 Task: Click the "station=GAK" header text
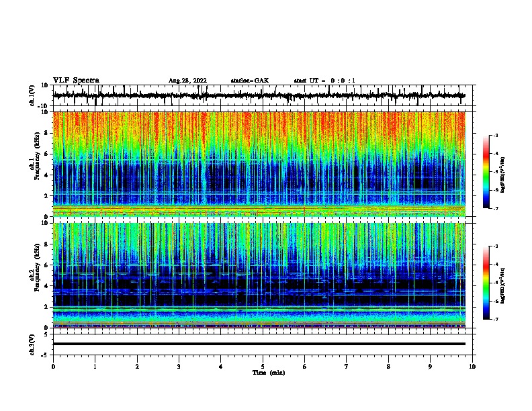250,81
